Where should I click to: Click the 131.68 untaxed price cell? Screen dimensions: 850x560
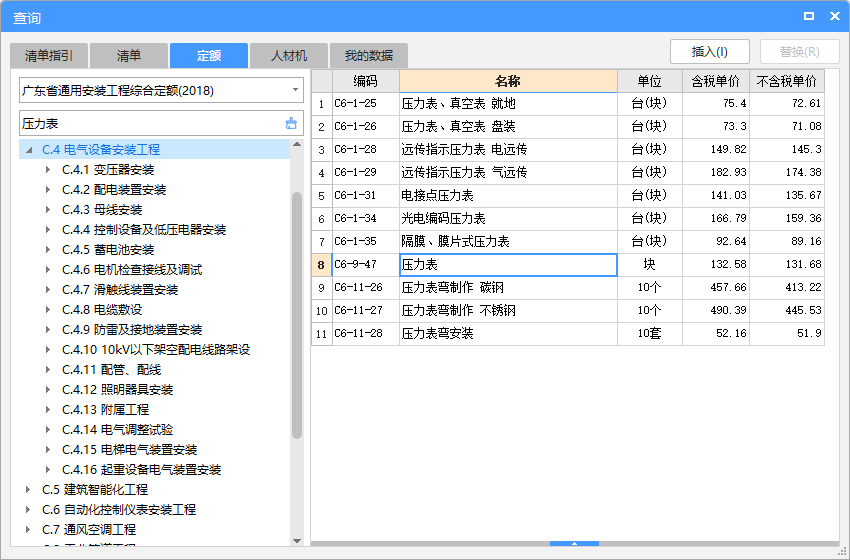coord(787,265)
